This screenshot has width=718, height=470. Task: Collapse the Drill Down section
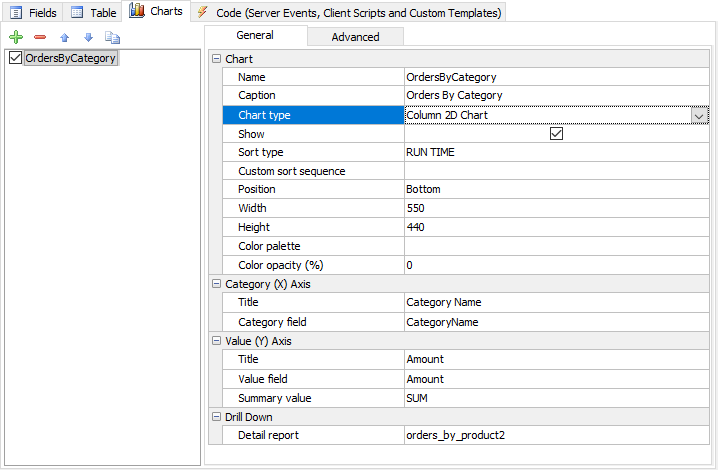pyautogui.click(x=216, y=417)
